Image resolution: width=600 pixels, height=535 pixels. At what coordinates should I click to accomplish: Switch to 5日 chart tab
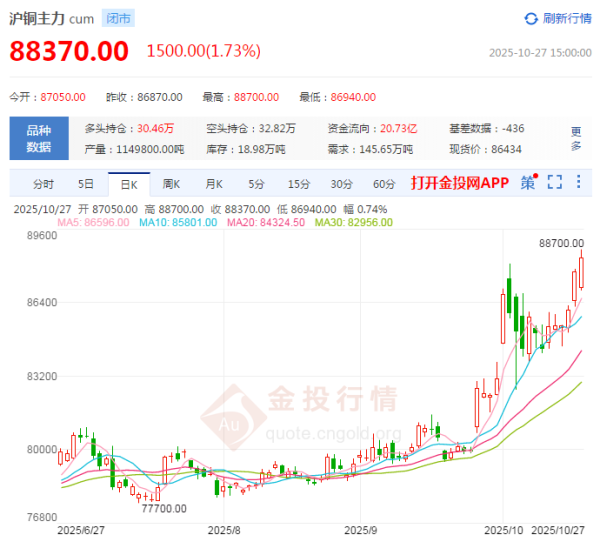(86, 184)
